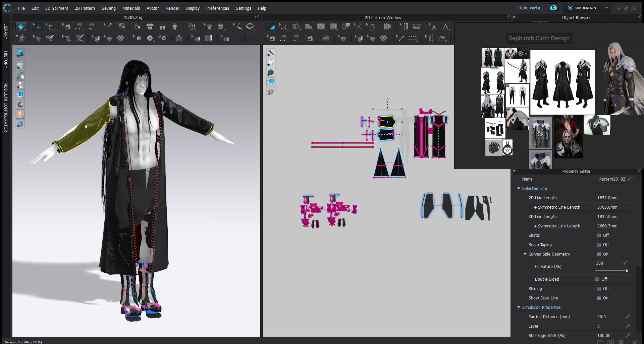Activate the Fold Arrangement tool
The width and height of the screenshot is (644, 344).
tap(137, 27)
